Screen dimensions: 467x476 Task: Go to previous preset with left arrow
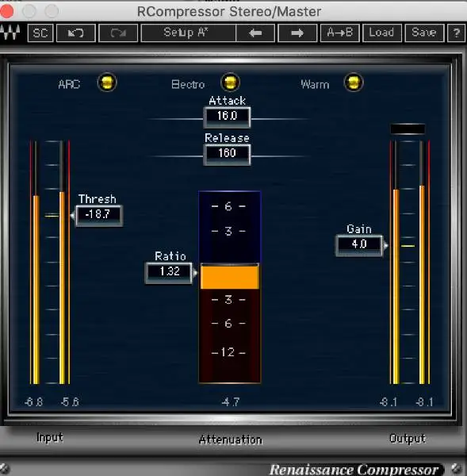coord(255,33)
